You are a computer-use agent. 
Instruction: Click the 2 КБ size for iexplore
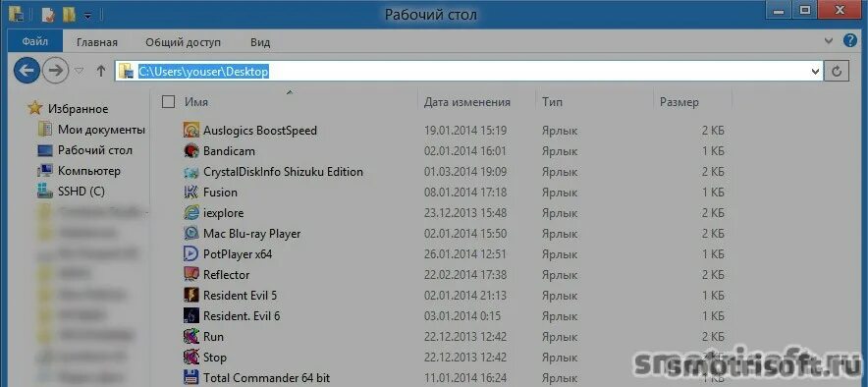714,213
